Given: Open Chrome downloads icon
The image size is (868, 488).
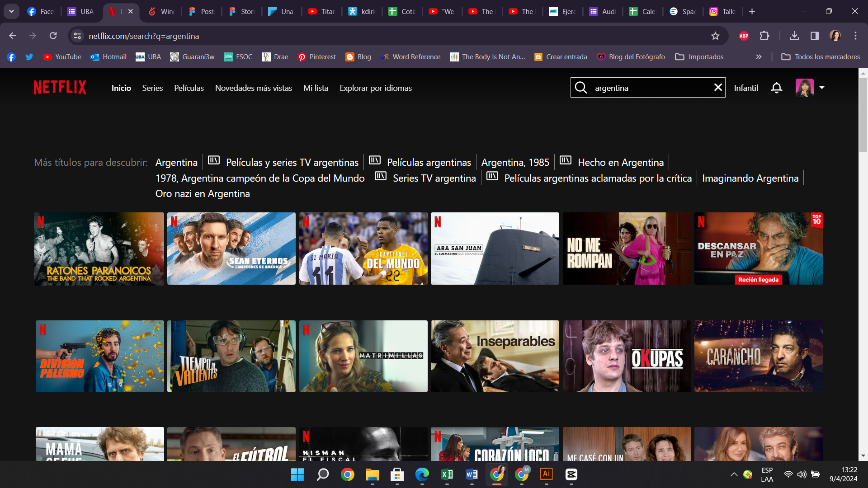Looking at the screenshot, I should 794,36.
